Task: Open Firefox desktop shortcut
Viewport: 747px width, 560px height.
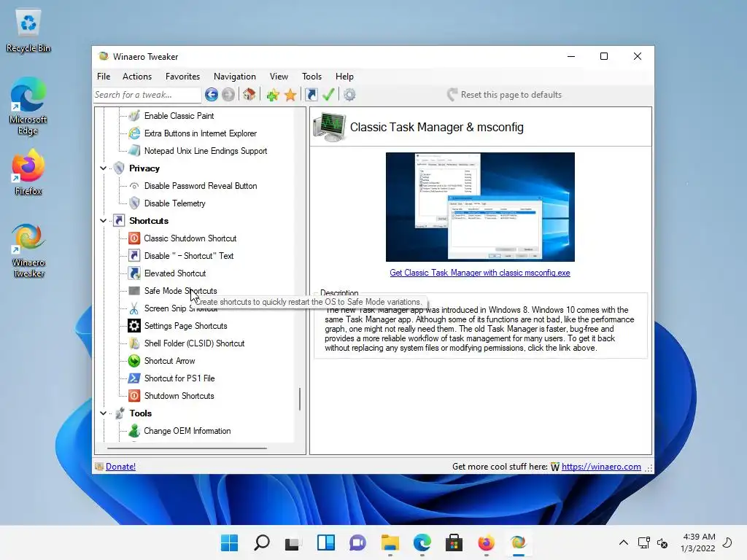Action: coord(28,172)
